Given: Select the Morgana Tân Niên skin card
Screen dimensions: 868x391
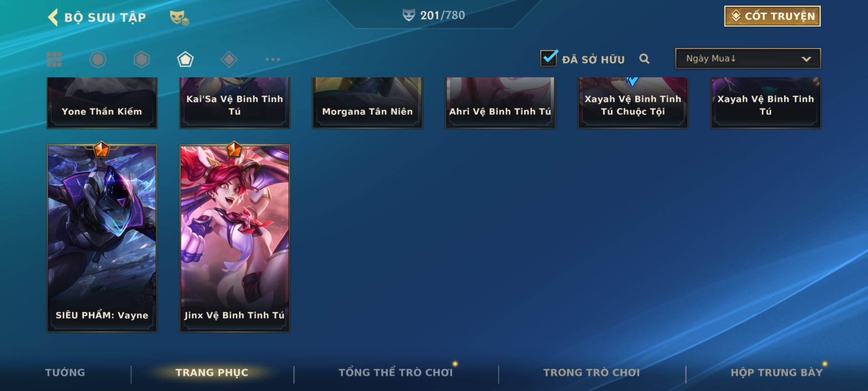Looking at the screenshot, I should tap(367, 103).
